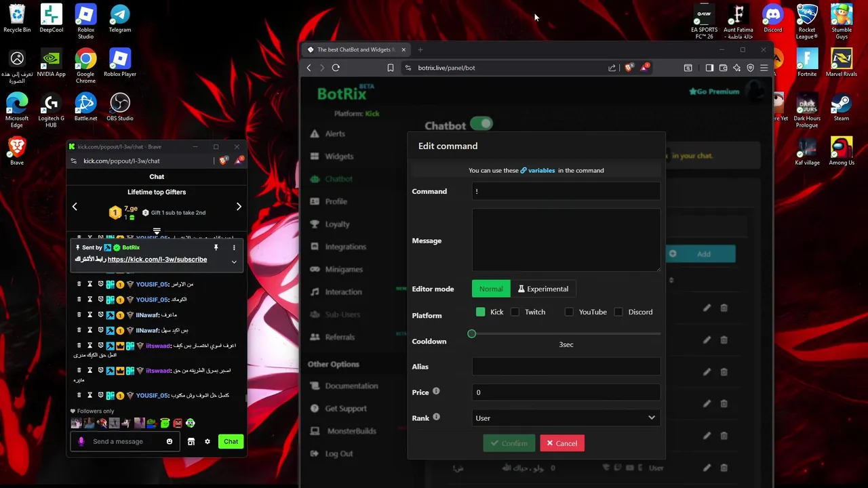
Task: Switch to Experimental editor mode
Action: click(x=543, y=289)
